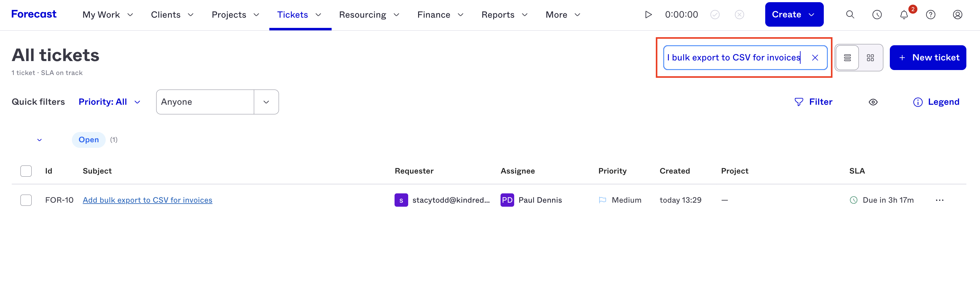Switch to list view layout

(847, 58)
